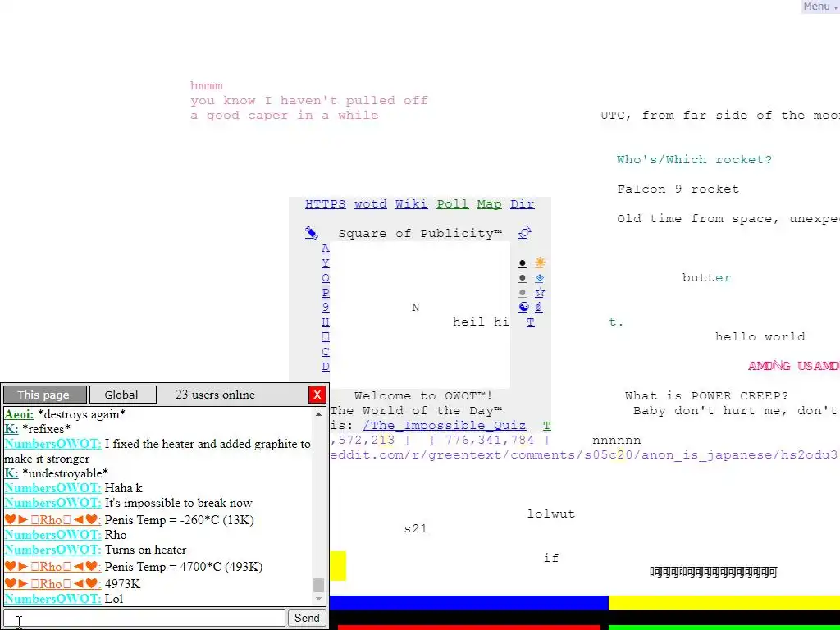
Task: Click the 'Falcon 9 rocket' text
Action: (678, 189)
